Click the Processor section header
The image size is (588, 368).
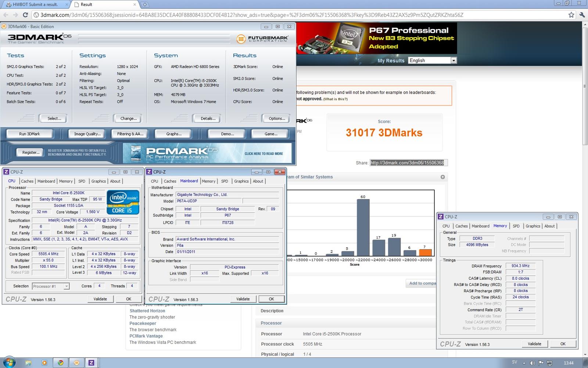[271, 323]
